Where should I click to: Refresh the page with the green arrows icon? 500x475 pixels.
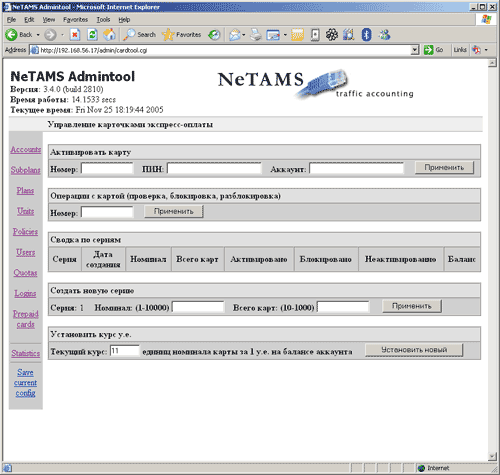(x=92, y=35)
